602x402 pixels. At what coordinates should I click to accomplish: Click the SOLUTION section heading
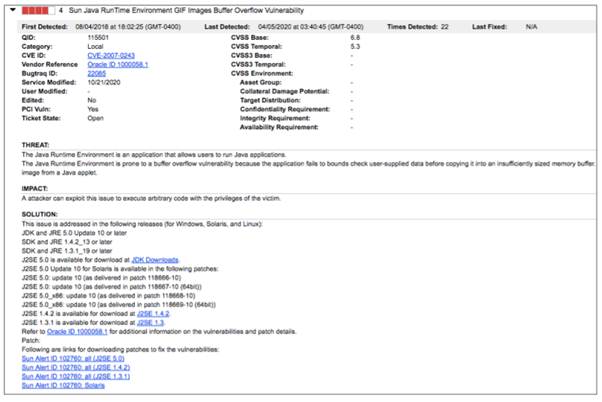[x=40, y=214]
